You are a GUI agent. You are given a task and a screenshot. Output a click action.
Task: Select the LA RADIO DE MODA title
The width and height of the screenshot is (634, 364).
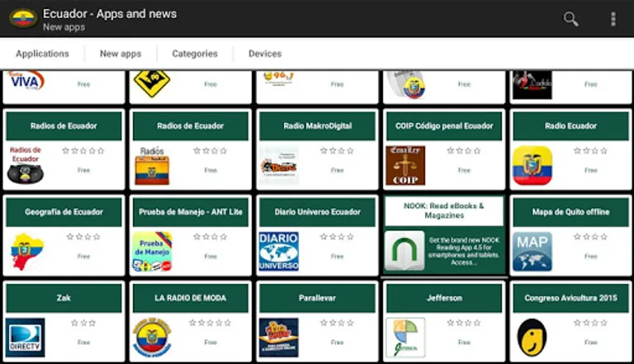[x=191, y=298]
